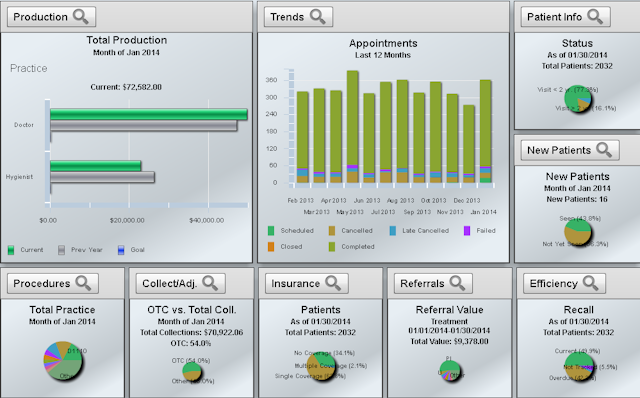Open the Collect/Adj. magnifier icon
This screenshot has width=640, height=398.
tap(210, 283)
